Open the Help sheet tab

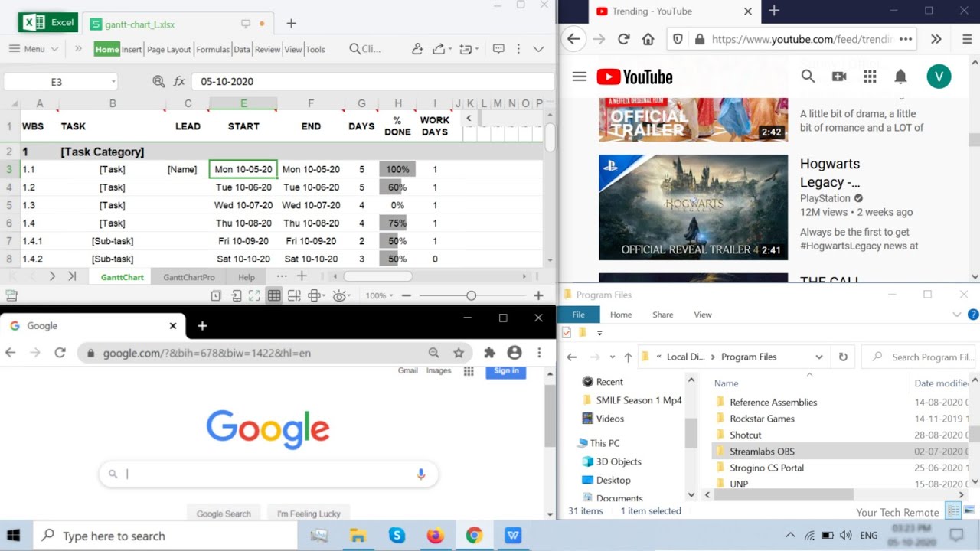pos(247,277)
